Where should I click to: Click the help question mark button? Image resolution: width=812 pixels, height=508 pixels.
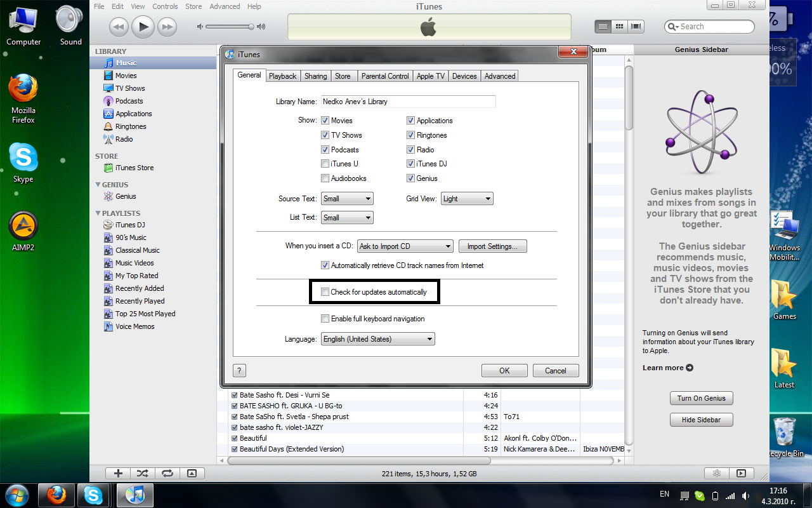click(240, 370)
